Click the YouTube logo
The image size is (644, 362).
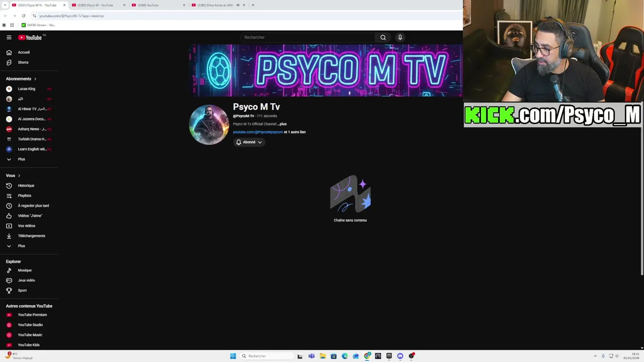(x=30, y=37)
